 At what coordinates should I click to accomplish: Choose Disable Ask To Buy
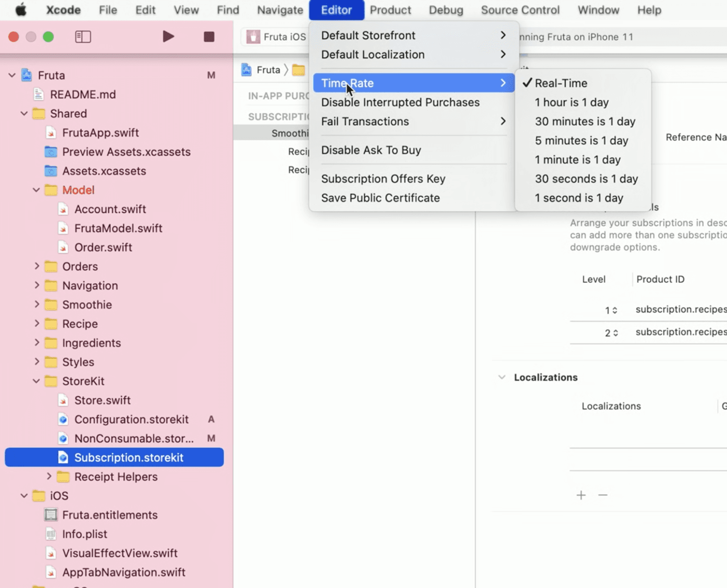[371, 150]
